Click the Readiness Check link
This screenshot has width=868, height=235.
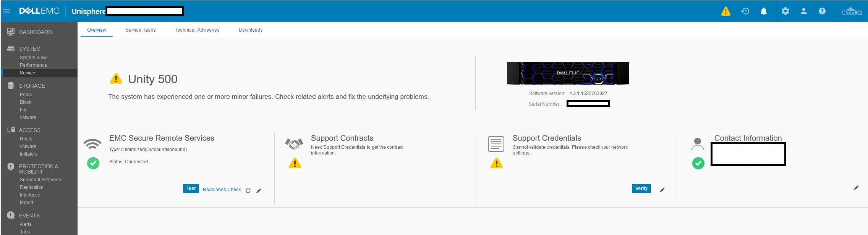(222, 190)
